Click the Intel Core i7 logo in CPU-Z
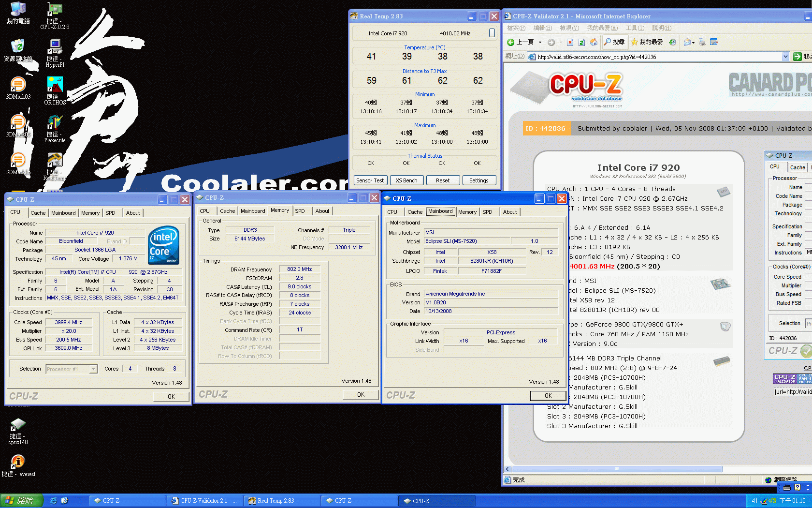 pyautogui.click(x=164, y=245)
